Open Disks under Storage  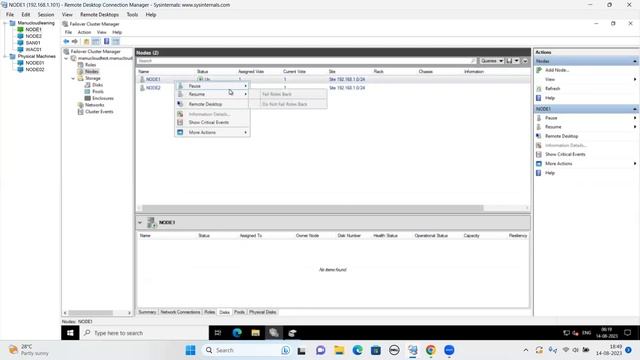click(x=97, y=85)
